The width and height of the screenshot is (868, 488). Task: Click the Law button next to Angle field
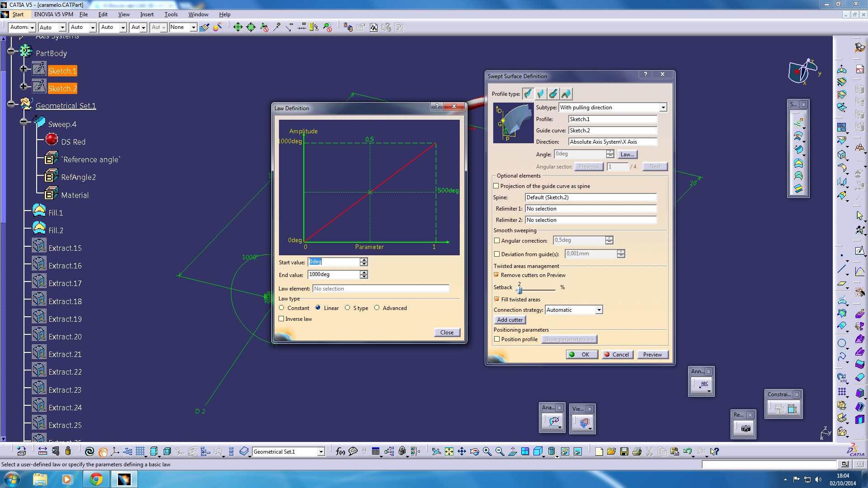pyautogui.click(x=627, y=155)
